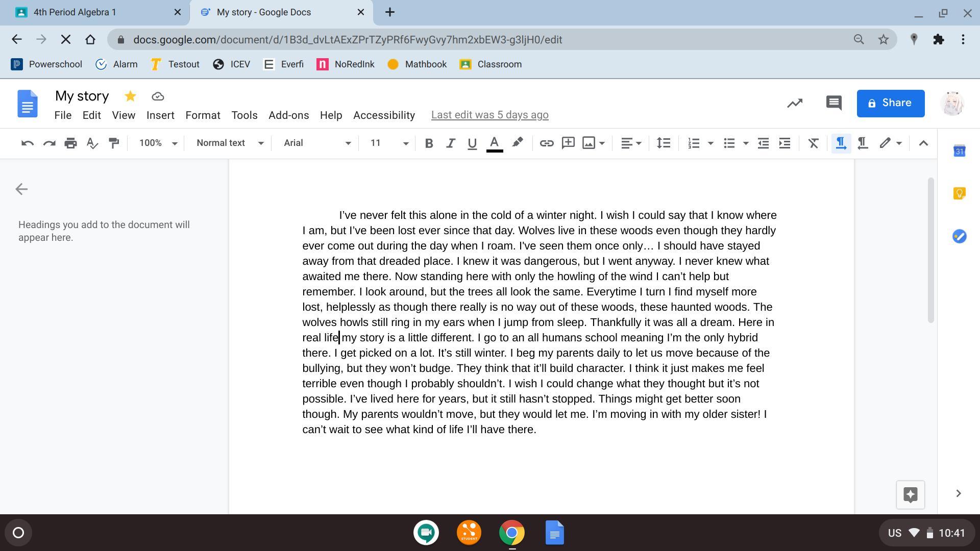This screenshot has width=980, height=551.
Task: Select the Paint format tool
Action: tap(114, 143)
